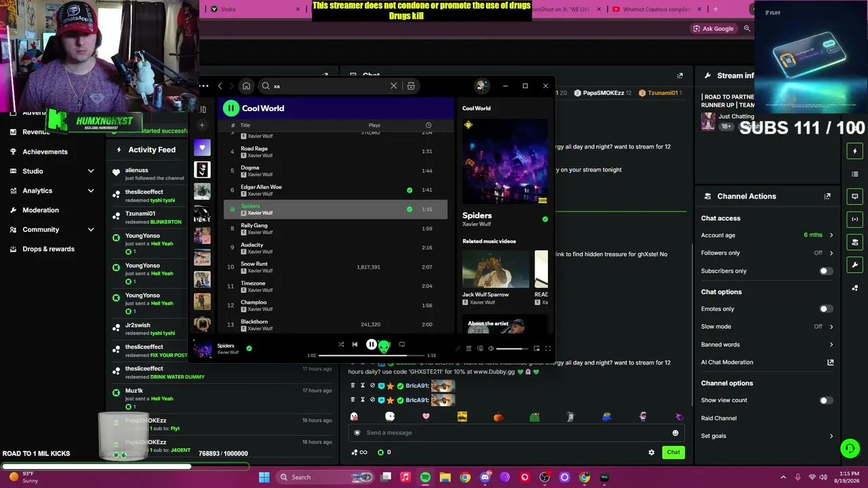Open Account age chat setting
This screenshot has height=488, width=868.
[x=767, y=235]
